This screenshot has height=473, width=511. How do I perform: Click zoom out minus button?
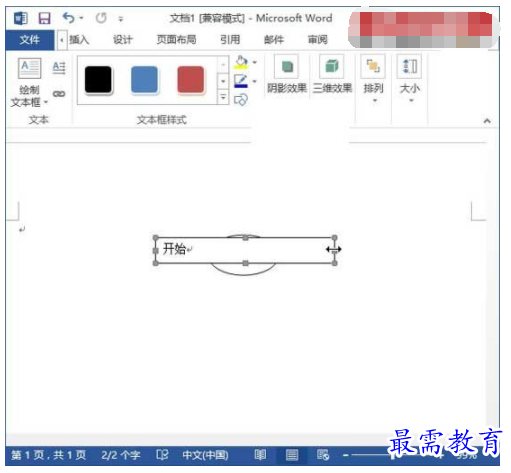(x=346, y=455)
